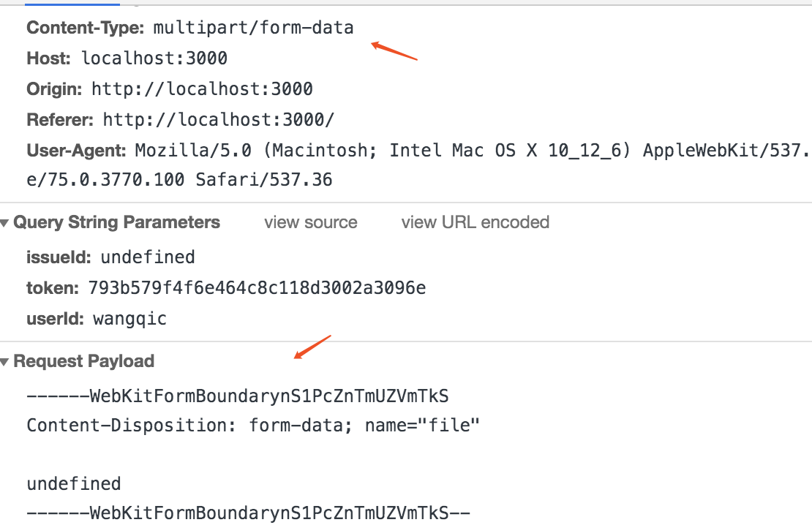Click the closing WebKitFormBoundary line
This screenshot has height=525, width=812.
(x=249, y=513)
